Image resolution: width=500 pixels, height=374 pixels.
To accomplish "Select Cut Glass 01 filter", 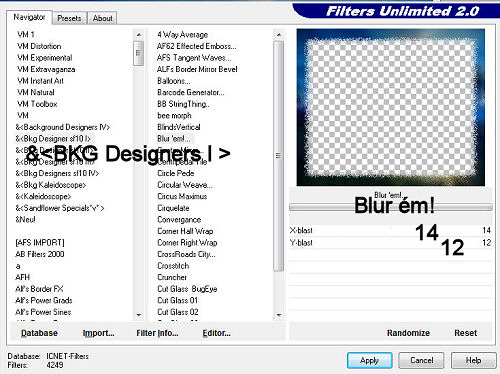I will pyautogui.click(x=177, y=300).
